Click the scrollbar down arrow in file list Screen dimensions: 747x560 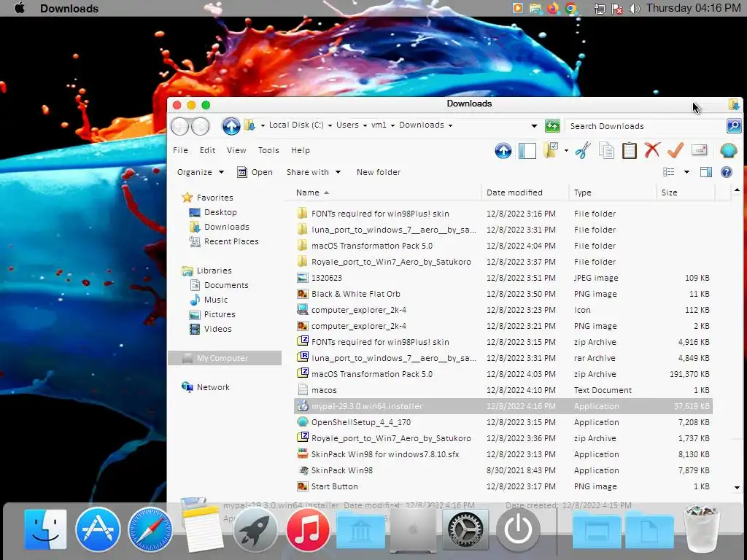[x=737, y=488]
